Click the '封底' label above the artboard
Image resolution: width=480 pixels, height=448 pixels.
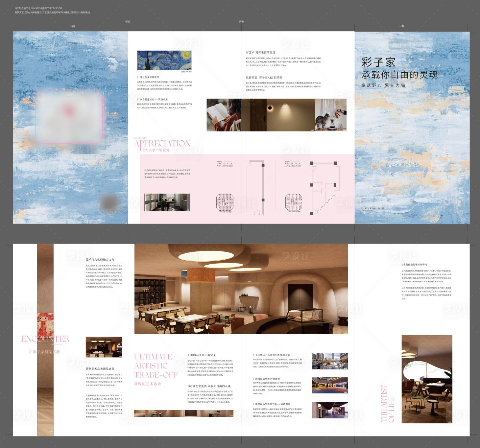(x=73, y=26)
